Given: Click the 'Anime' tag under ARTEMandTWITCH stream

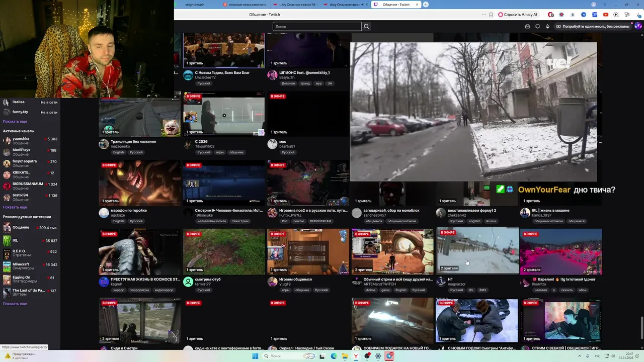Looking at the screenshot, I should (x=371, y=290).
